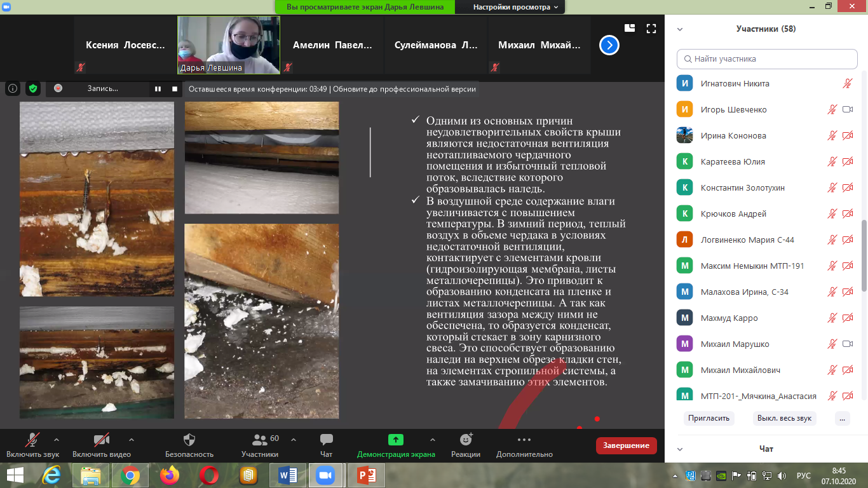The image size is (868, 488).
Task: Click Махмуд Карро muted mic icon
Action: [x=832, y=318]
